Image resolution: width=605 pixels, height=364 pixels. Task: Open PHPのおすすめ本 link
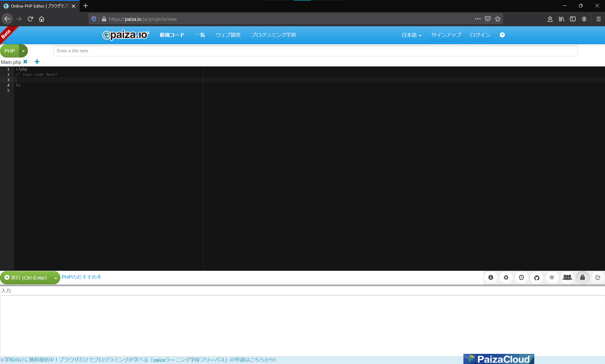pyautogui.click(x=82, y=277)
